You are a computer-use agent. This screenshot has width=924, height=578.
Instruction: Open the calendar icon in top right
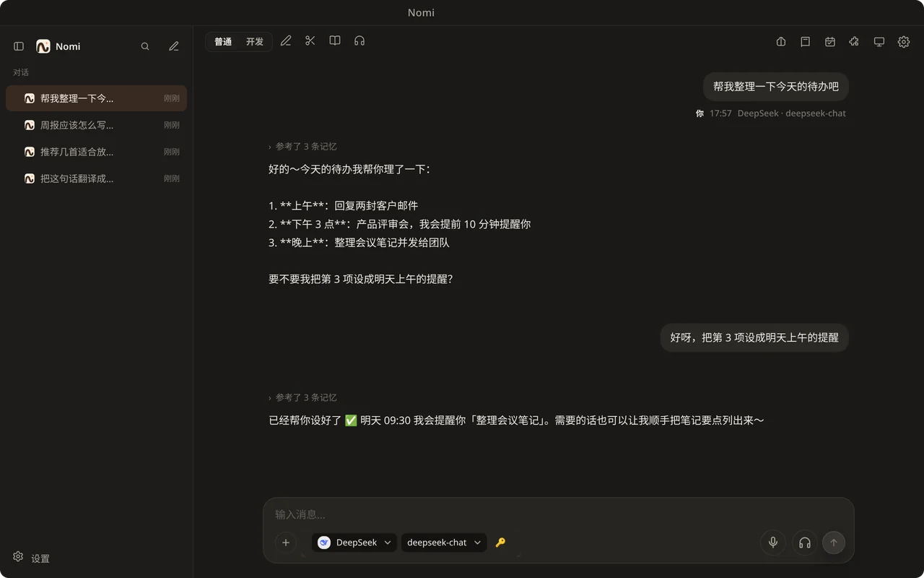(830, 42)
